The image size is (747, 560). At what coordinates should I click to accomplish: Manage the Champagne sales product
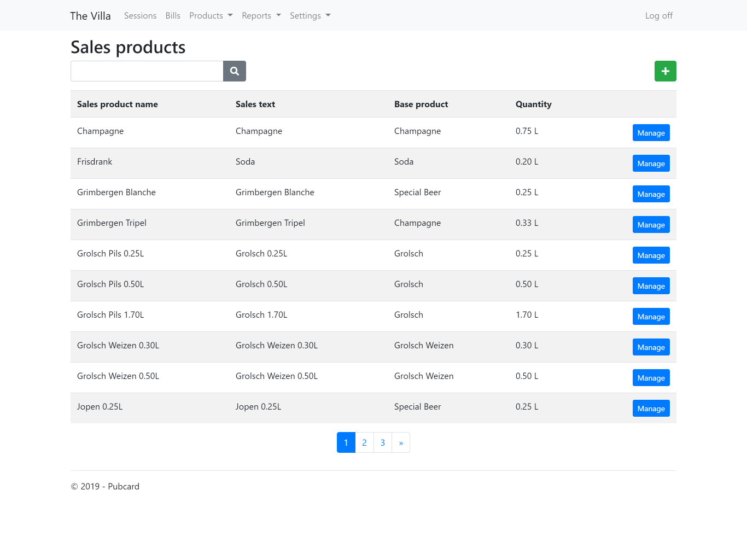click(651, 133)
